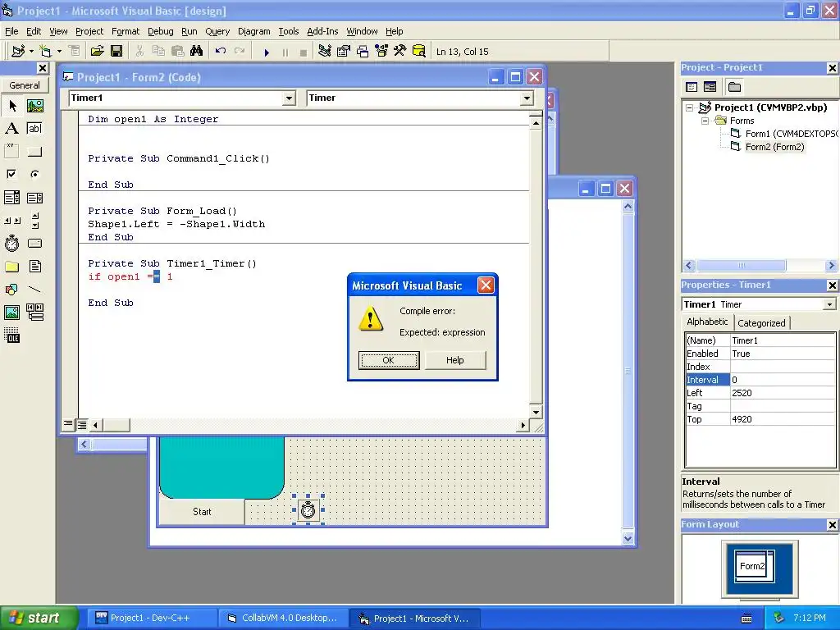Select the DriveListBox tool
840x630 pixels.
[34, 243]
